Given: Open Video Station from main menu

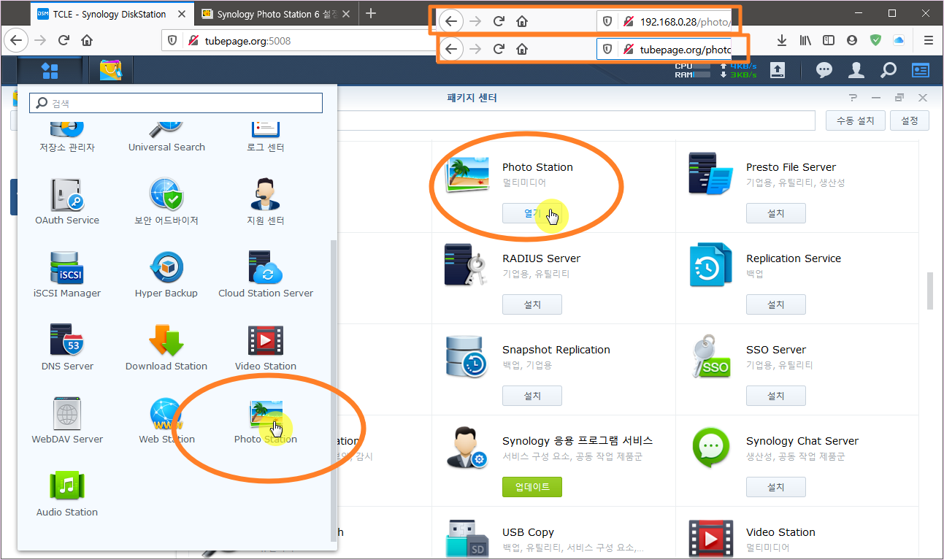Looking at the screenshot, I should [x=266, y=347].
